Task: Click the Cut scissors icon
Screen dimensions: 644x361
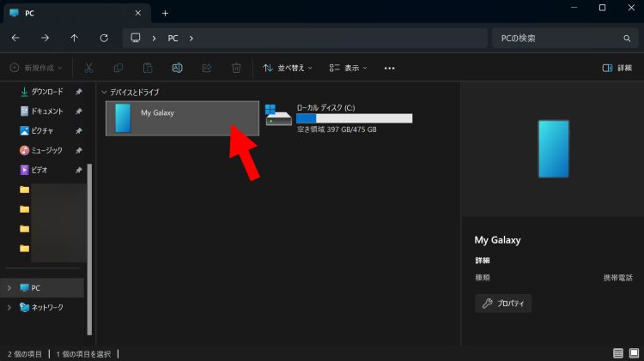Action: pos(88,68)
